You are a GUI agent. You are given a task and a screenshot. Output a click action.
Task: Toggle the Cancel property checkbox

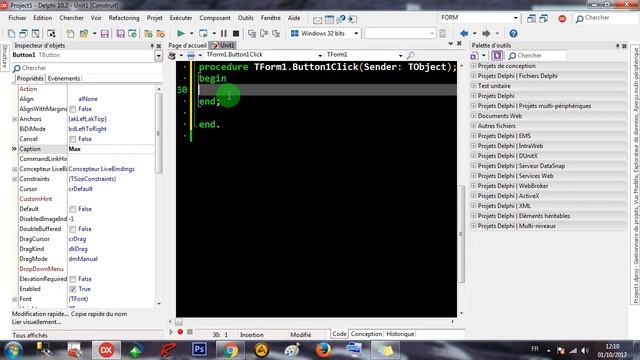[x=73, y=139]
